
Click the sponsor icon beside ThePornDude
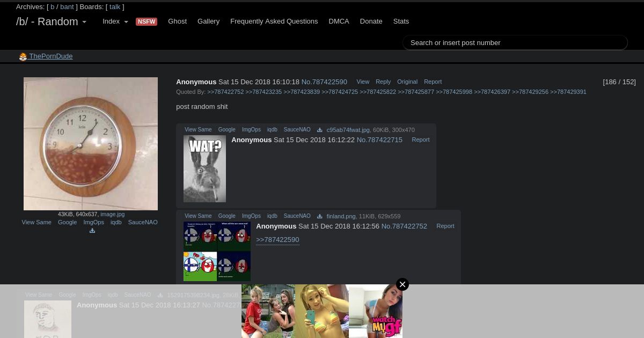point(23,57)
